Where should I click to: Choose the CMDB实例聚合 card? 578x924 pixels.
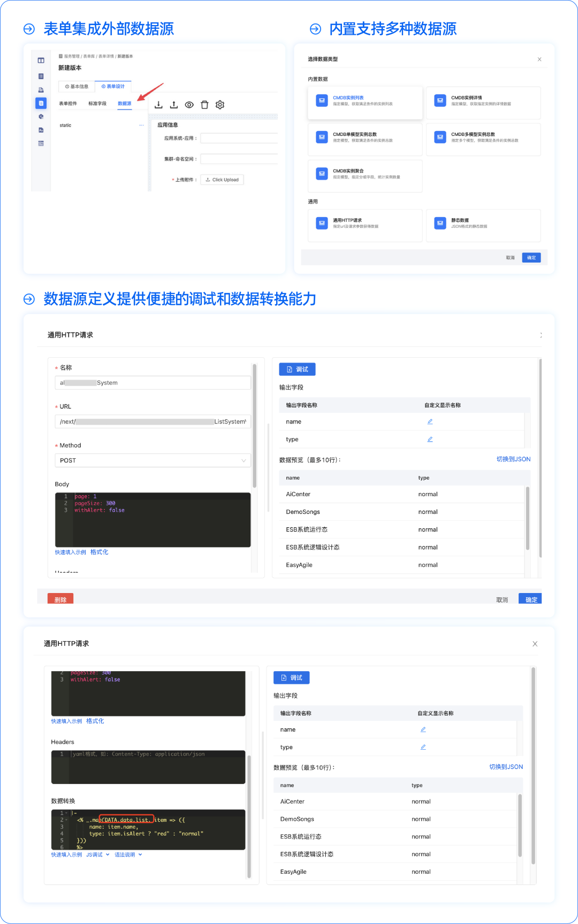coord(365,176)
